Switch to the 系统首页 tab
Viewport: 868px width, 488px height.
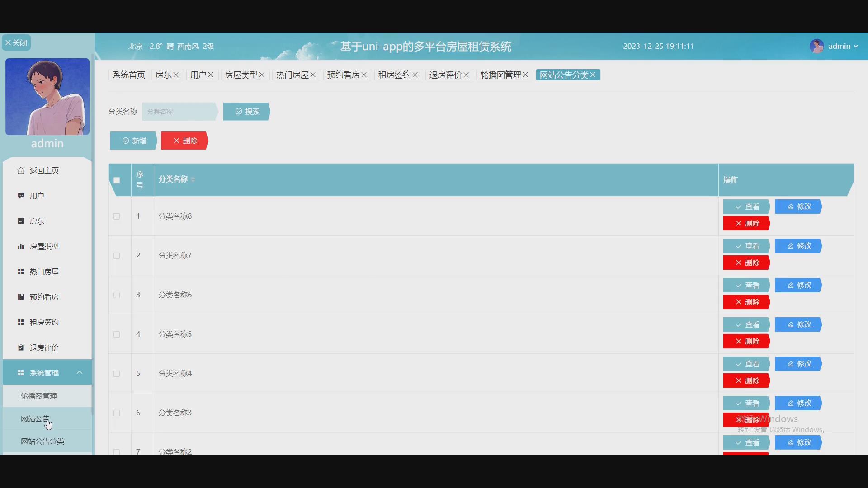coord(128,75)
